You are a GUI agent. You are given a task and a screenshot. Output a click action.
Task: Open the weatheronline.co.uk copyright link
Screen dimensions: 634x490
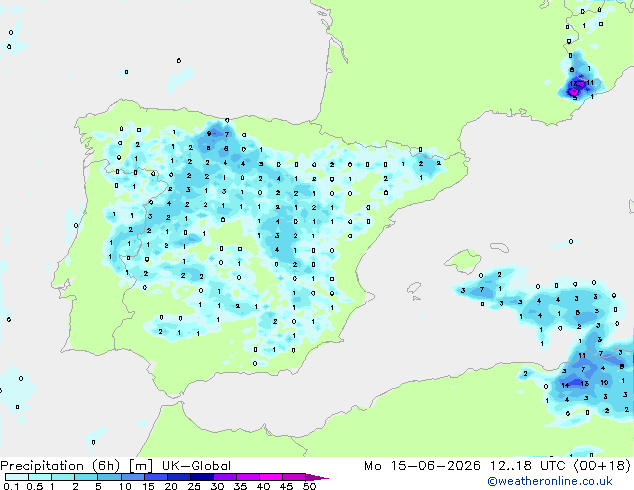[x=550, y=481]
